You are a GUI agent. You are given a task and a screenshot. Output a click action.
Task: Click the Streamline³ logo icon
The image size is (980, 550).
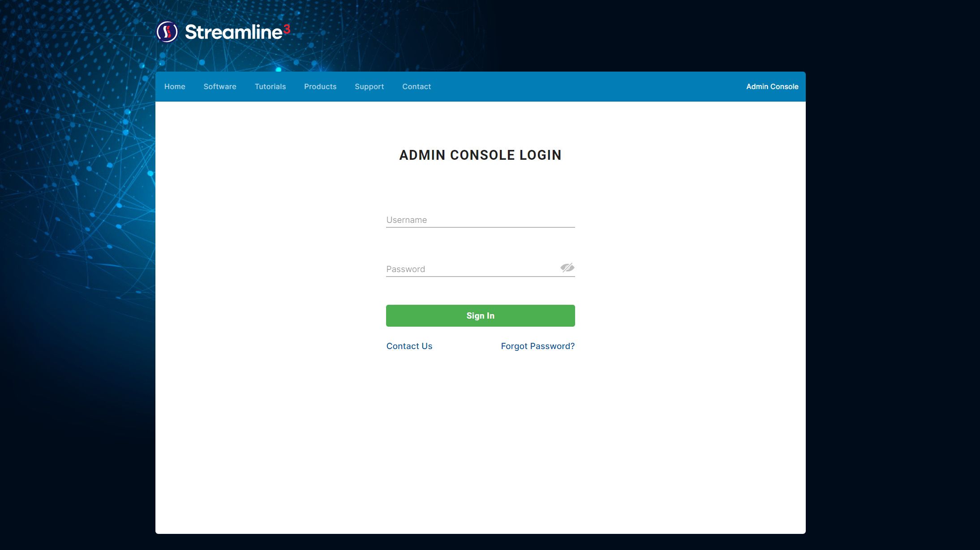click(x=166, y=32)
